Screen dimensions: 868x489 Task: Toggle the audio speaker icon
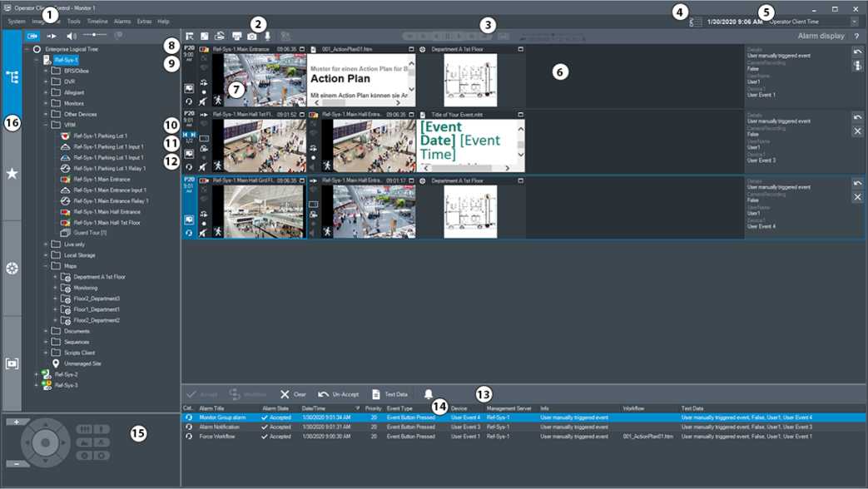tap(72, 36)
